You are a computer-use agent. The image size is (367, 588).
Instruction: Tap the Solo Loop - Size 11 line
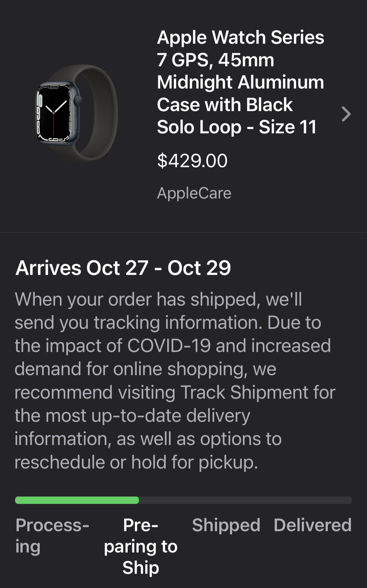coord(237,127)
